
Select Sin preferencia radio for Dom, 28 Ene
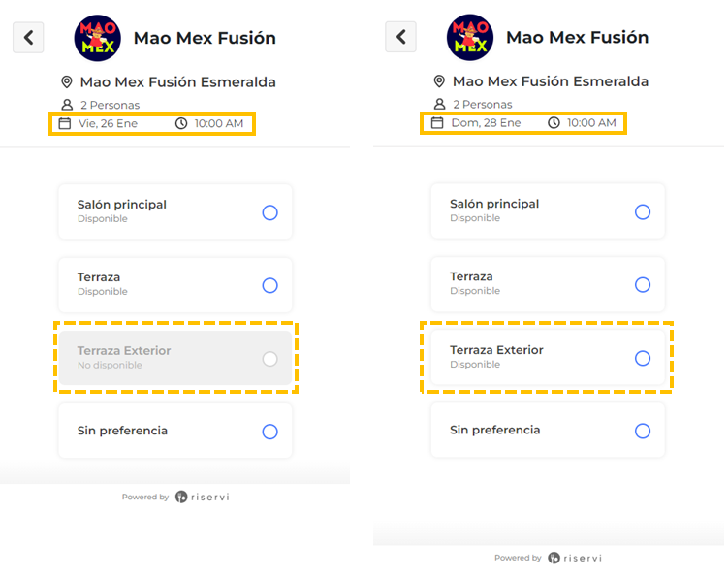[x=642, y=431]
